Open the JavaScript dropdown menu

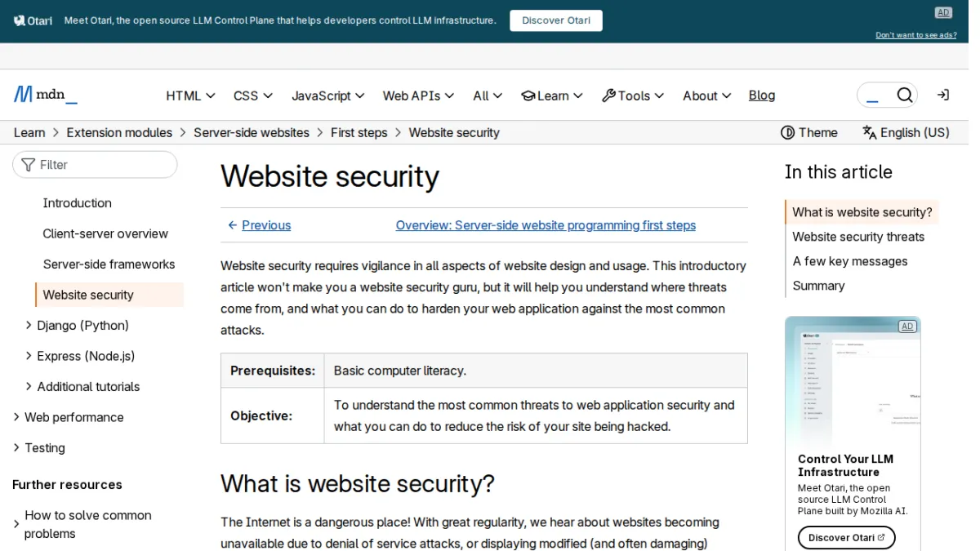pos(328,96)
